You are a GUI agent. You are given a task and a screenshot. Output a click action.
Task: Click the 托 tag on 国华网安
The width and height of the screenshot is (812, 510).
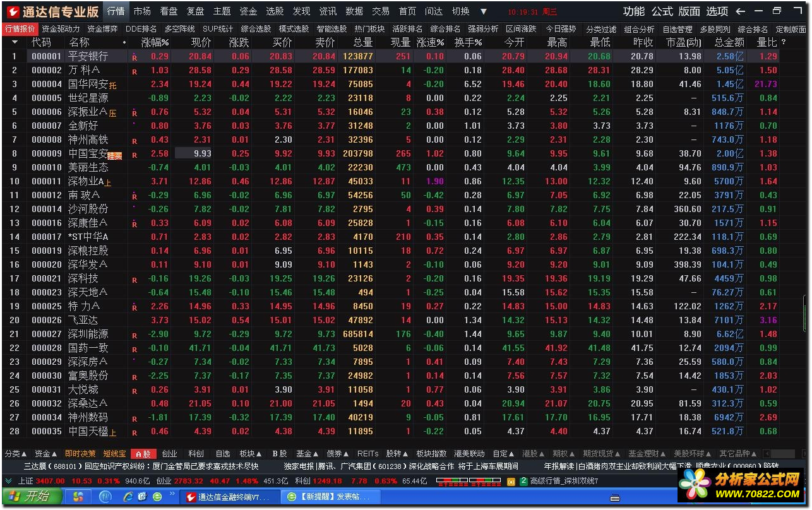pos(113,85)
